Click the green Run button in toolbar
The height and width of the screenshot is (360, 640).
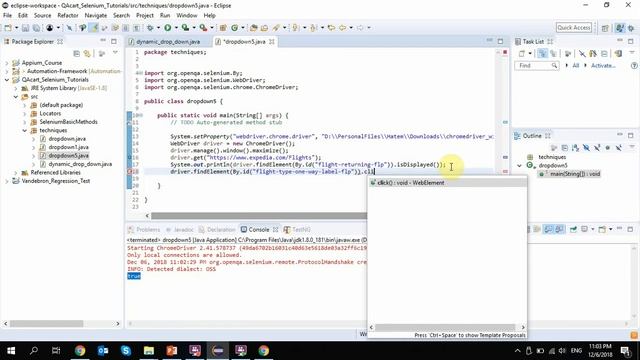[167, 28]
